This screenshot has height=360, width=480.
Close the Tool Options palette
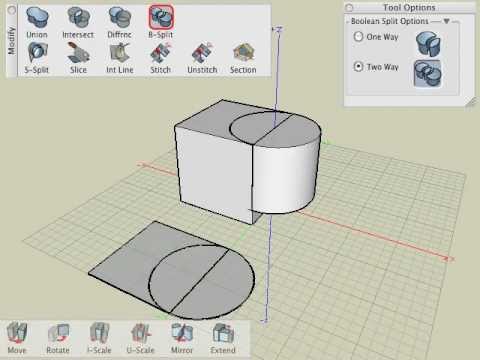(x=349, y=7)
